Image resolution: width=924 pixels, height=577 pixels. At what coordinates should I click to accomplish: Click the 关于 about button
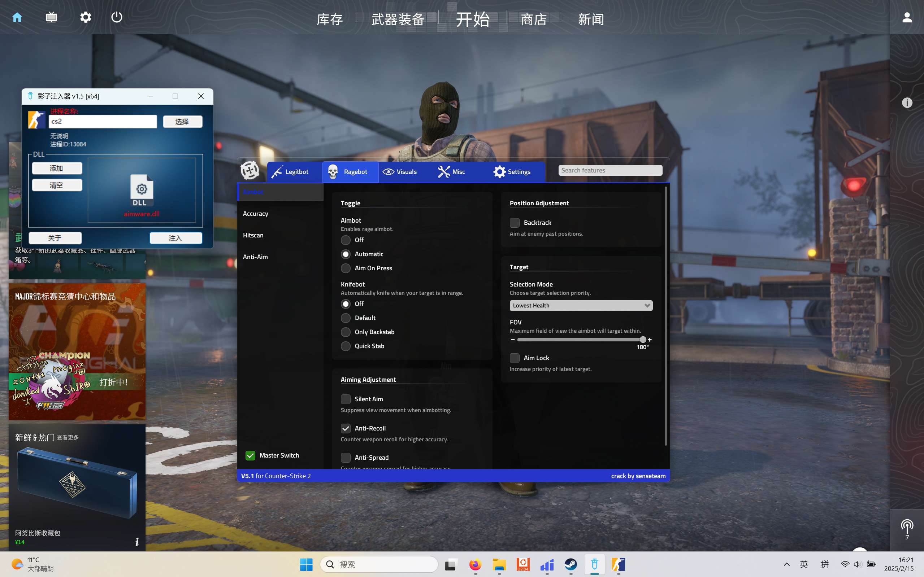[x=55, y=238]
